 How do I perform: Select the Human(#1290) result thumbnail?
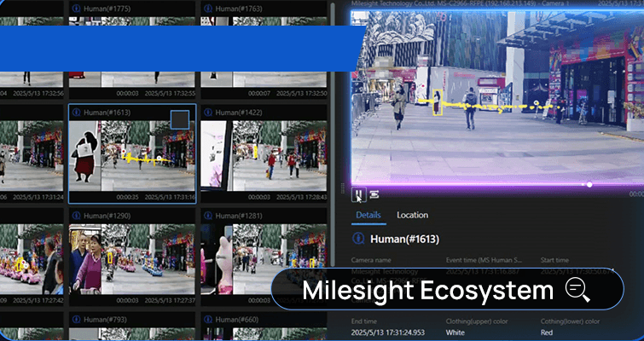132,259
